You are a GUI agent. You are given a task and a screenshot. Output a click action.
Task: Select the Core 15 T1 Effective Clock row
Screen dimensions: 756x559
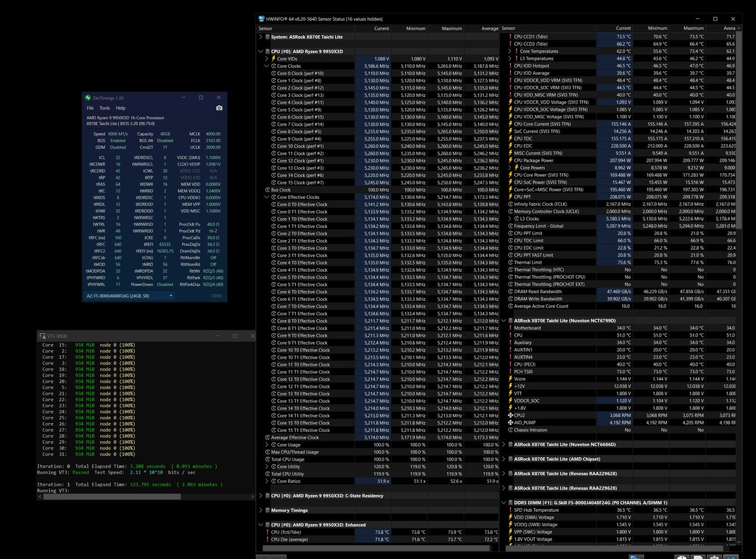coord(378,430)
